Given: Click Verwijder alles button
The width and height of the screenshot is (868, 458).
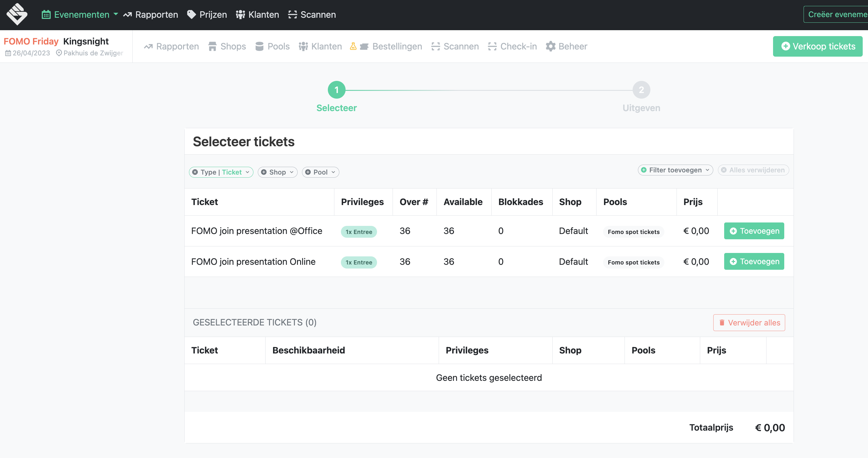Looking at the screenshot, I should point(749,323).
